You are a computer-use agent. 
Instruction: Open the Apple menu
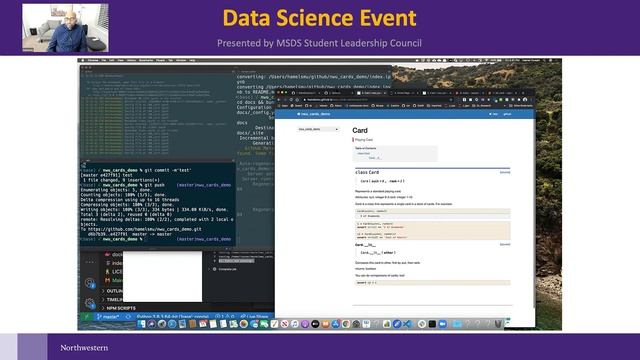(83, 60)
